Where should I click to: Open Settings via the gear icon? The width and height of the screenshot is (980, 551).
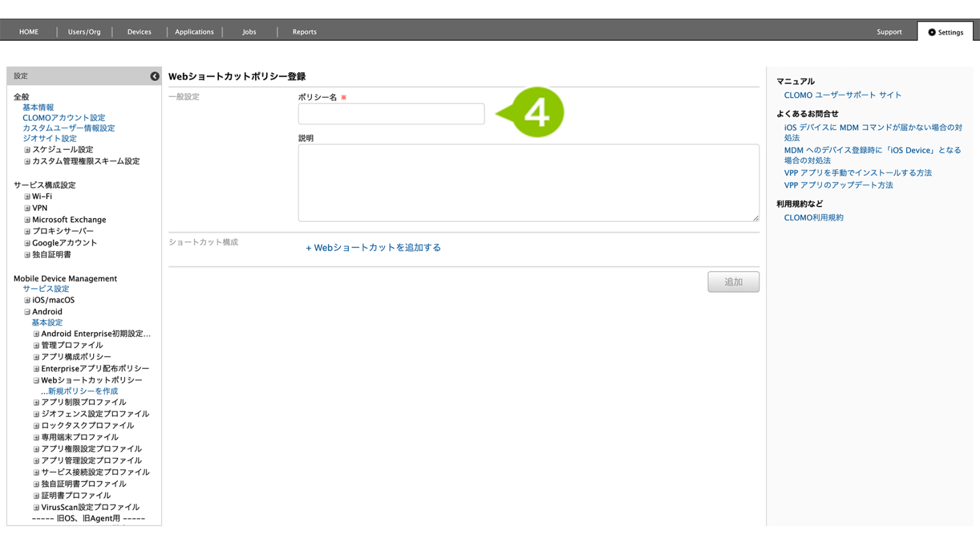tap(932, 32)
